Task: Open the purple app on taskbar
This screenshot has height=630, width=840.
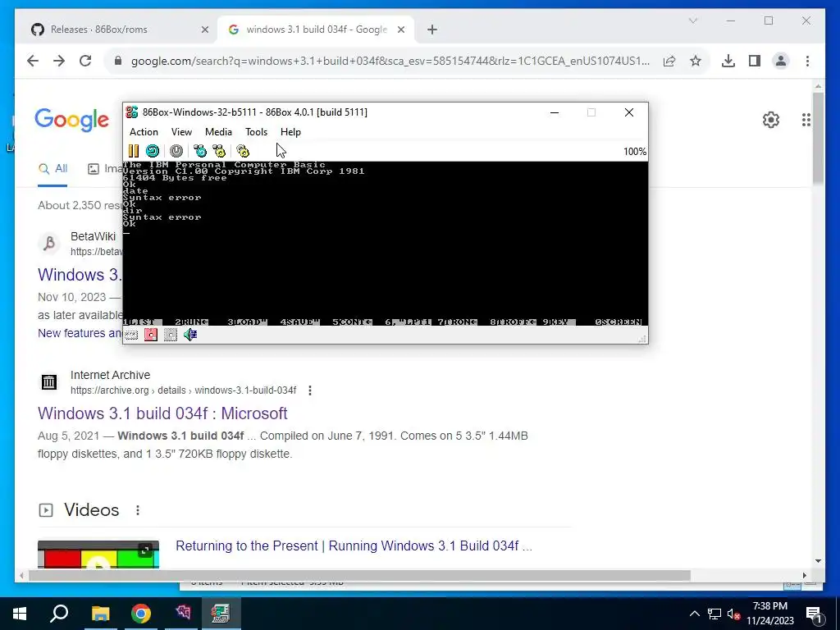Action: 182,614
